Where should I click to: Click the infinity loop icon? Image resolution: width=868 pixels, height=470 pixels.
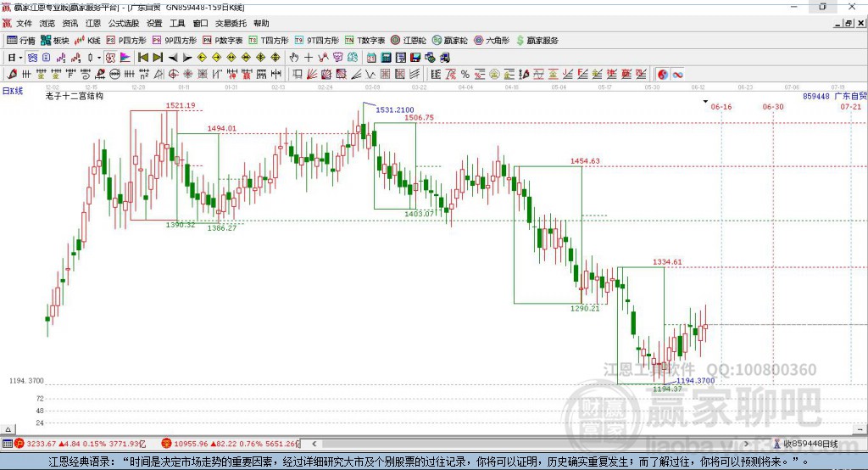[x=677, y=75]
